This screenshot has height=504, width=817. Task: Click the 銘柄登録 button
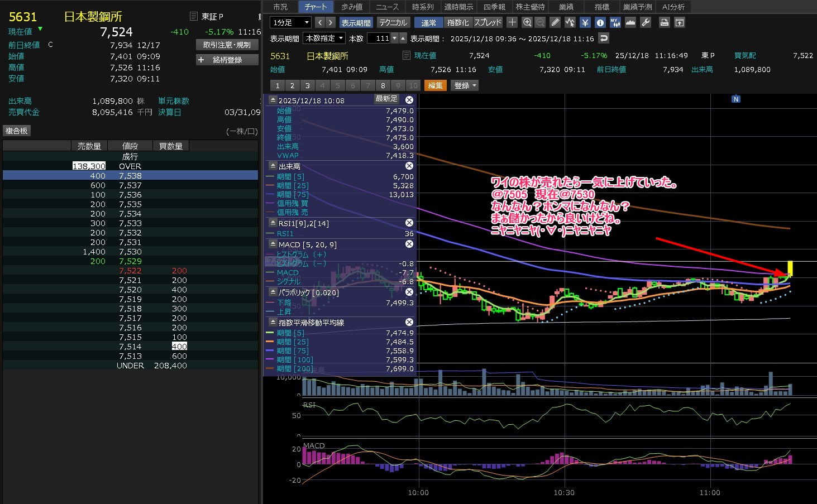227,60
